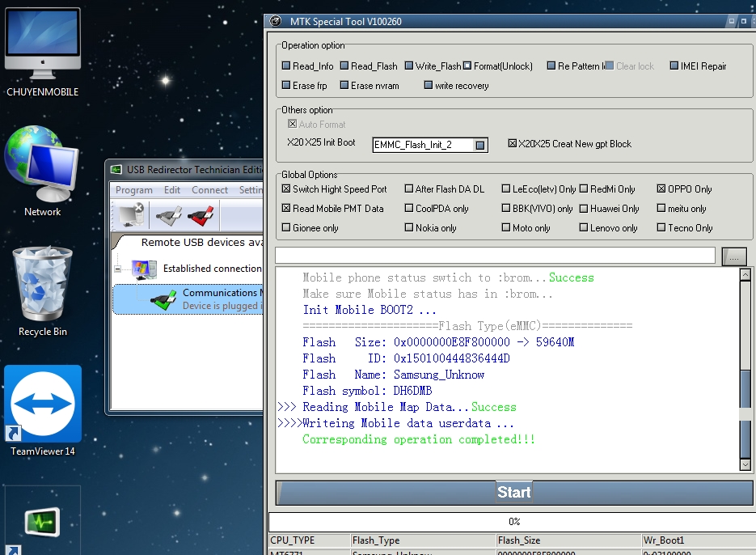Viewport: 756px width, 555px height.
Task: Select the Established connection computer icon
Action: coord(144,269)
